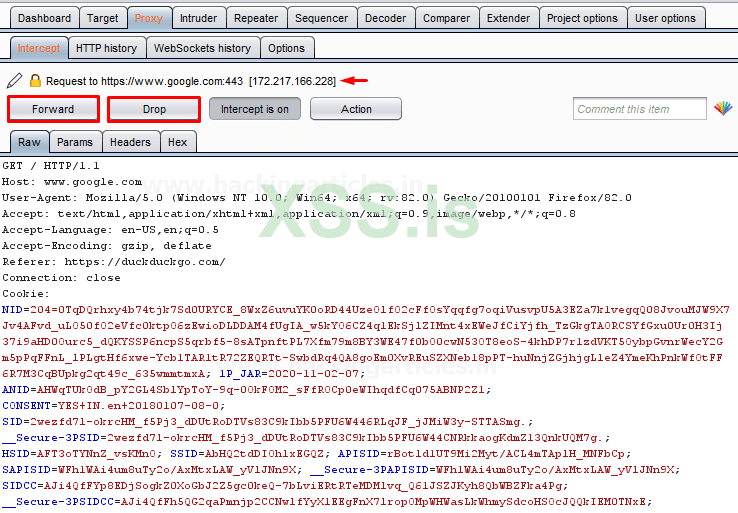Click the GET / HTTP/1.1 request line

51,166
